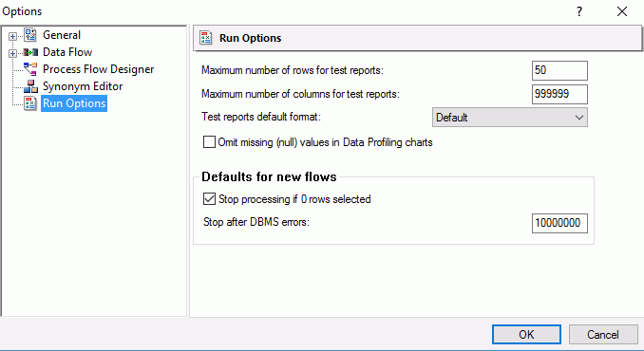Click the Help question mark button
The image size is (644, 351).
pos(579,11)
